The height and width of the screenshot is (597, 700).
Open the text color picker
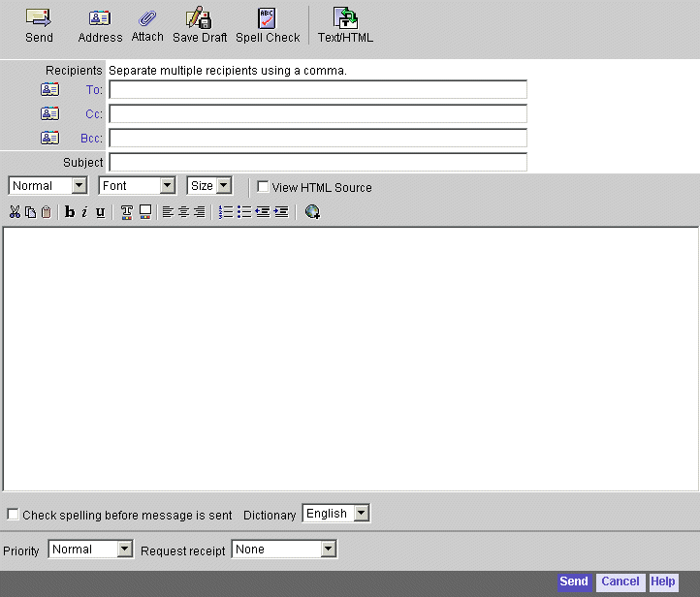click(x=127, y=212)
